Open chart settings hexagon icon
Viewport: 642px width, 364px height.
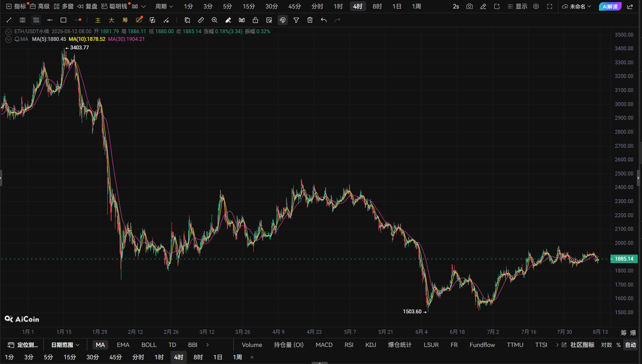536,6
